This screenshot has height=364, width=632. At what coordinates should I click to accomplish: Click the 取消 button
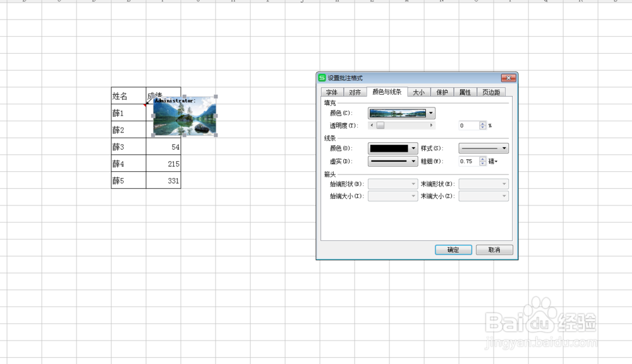click(495, 250)
